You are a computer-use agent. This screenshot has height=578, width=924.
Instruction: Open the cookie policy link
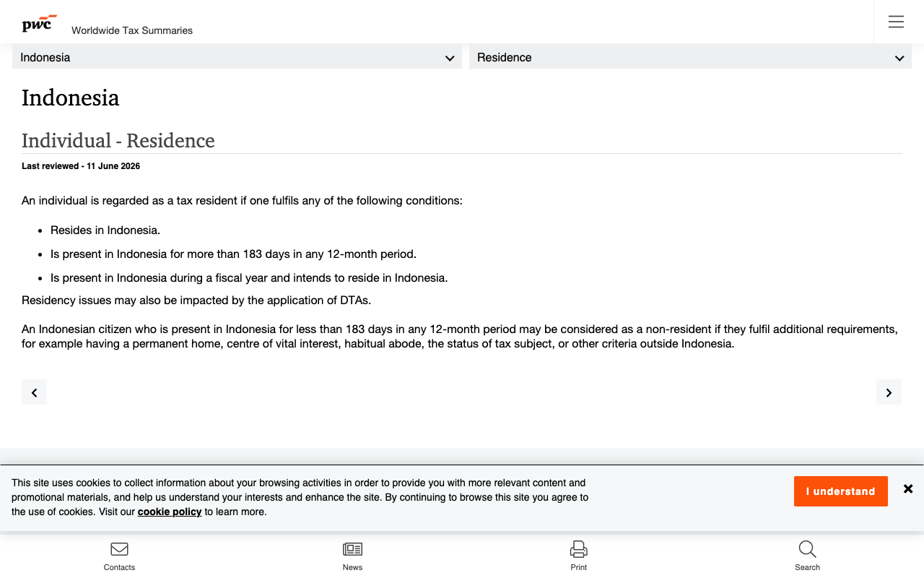170,512
